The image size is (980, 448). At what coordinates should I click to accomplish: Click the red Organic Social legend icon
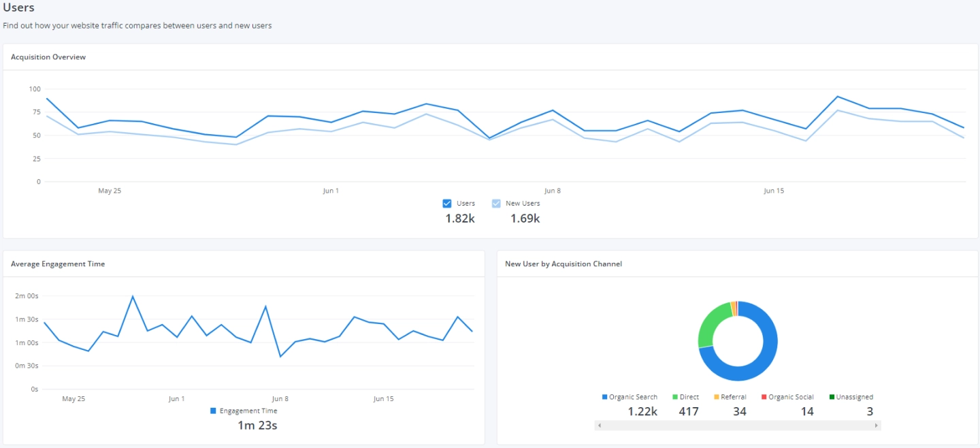point(764,397)
